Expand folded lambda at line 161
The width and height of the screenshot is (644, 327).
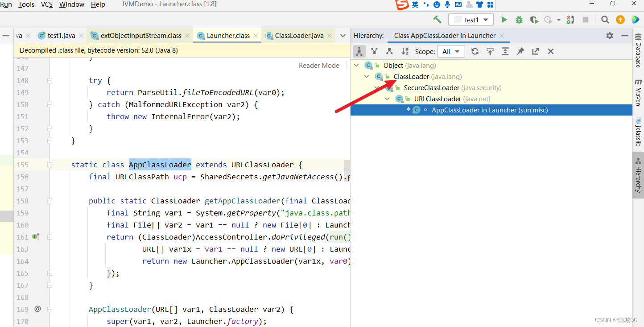[50, 237]
